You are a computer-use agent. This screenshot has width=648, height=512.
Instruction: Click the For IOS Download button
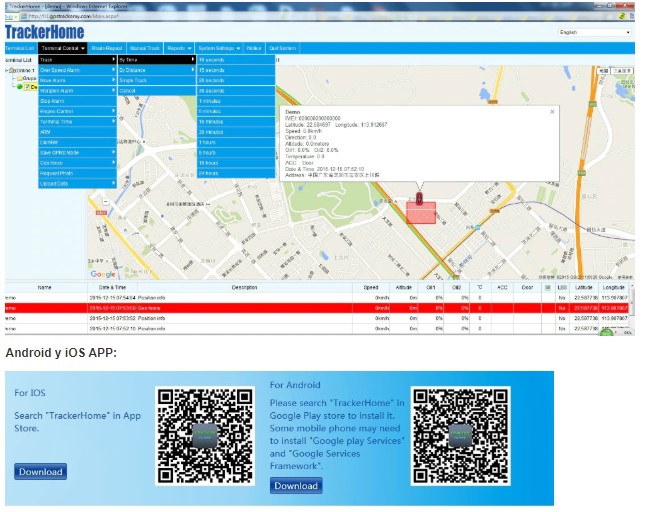coord(40,472)
